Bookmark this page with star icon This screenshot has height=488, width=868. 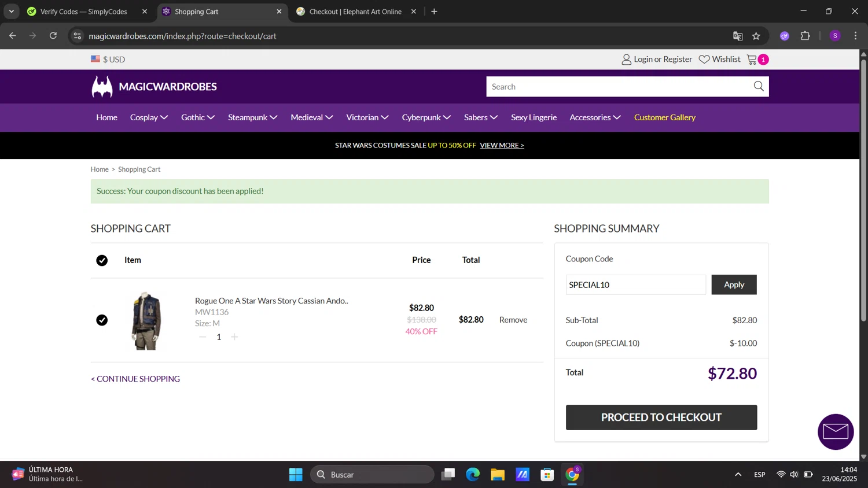click(756, 36)
